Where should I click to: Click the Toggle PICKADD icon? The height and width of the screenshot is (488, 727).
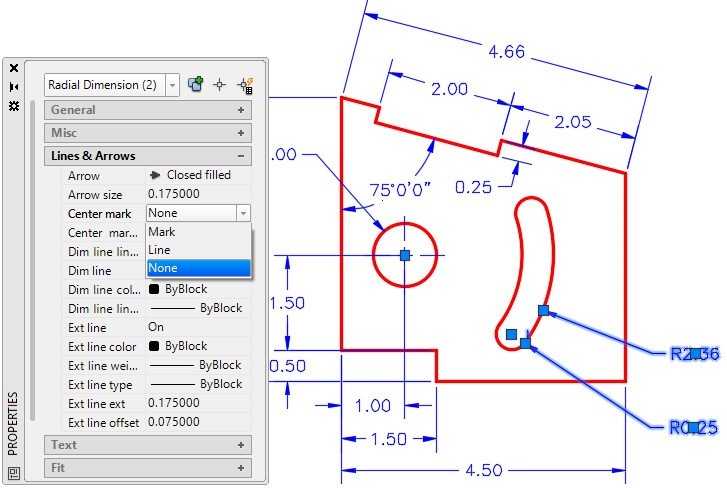tap(196, 85)
